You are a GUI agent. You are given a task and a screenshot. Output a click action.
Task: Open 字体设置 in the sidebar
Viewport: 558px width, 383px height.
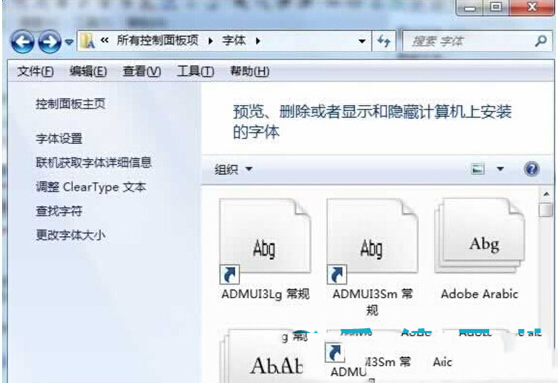pyautogui.click(x=59, y=138)
